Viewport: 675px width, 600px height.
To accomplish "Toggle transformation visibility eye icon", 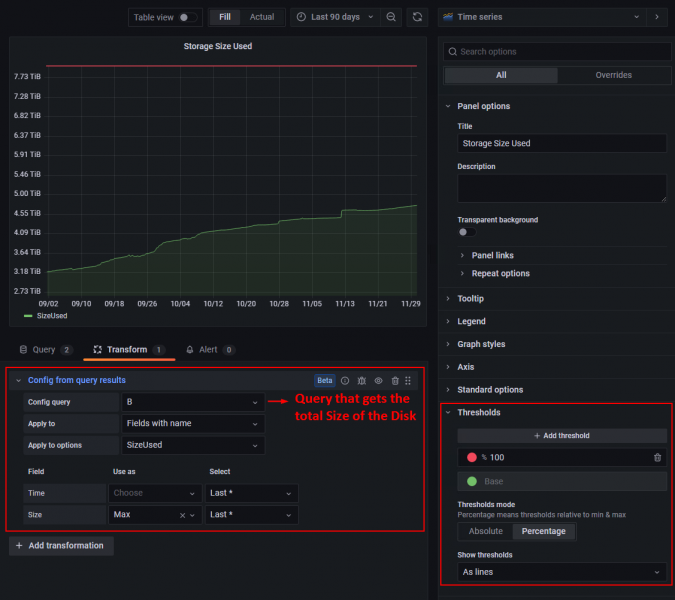I will 378,380.
